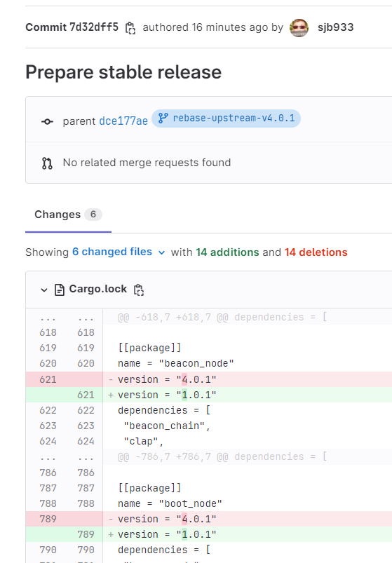Image resolution: width=392 pixels, height=563 pixels.
Task: Select old line number 621
Action: [x=48, y=379]
